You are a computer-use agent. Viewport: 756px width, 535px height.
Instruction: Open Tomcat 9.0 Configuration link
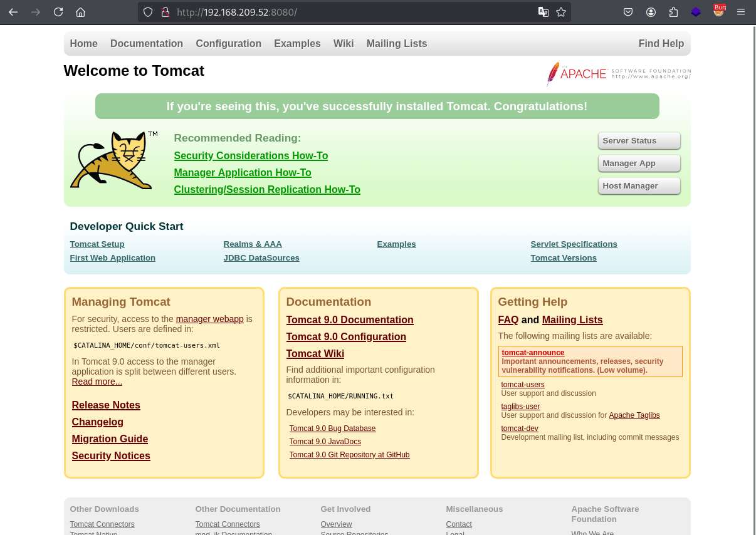point(346,337)
